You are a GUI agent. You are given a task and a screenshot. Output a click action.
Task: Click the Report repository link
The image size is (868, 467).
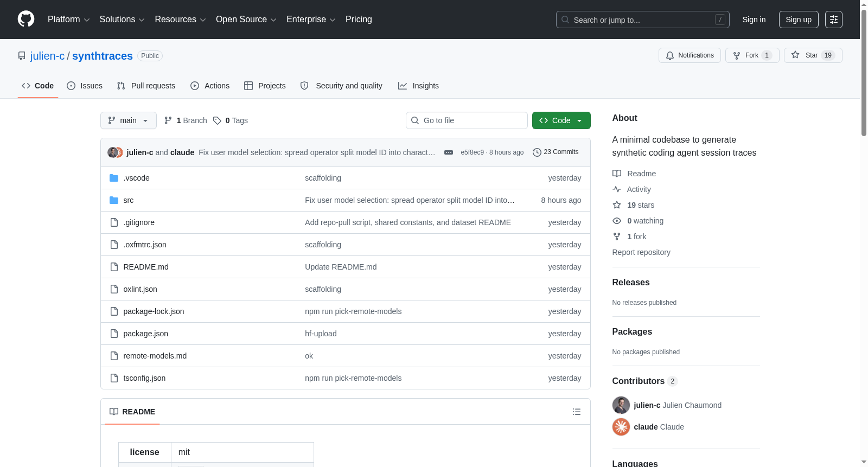tap(641, 252)
